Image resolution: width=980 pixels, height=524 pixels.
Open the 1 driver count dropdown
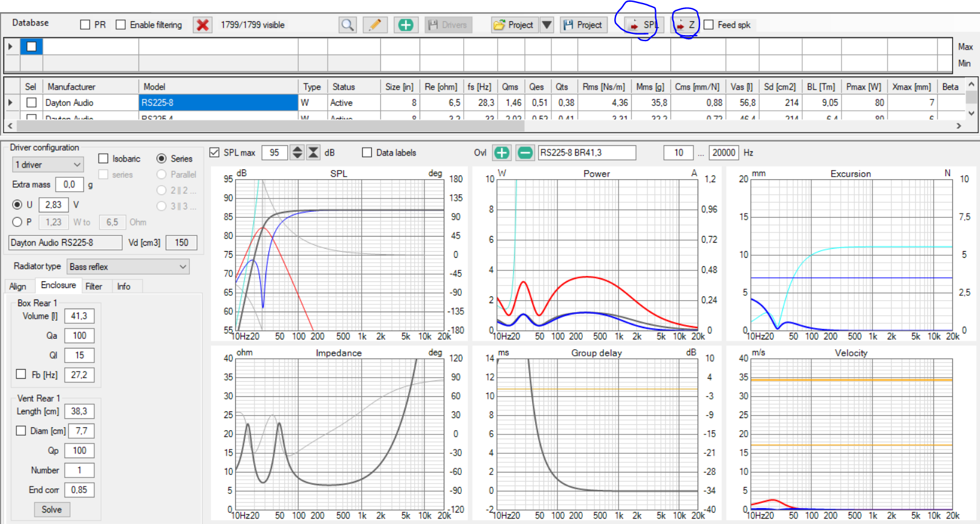48,165
